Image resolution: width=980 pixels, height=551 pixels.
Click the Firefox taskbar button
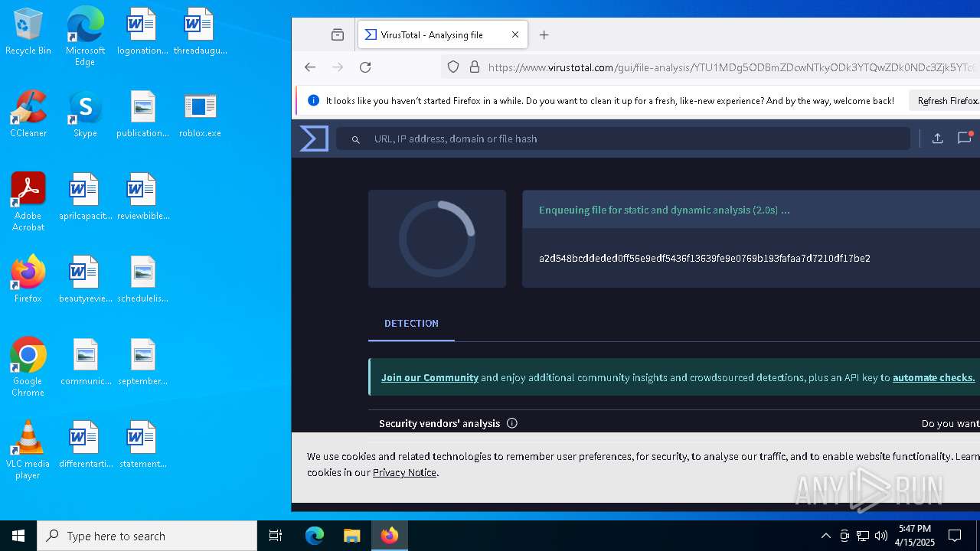(x=390, y=536)
